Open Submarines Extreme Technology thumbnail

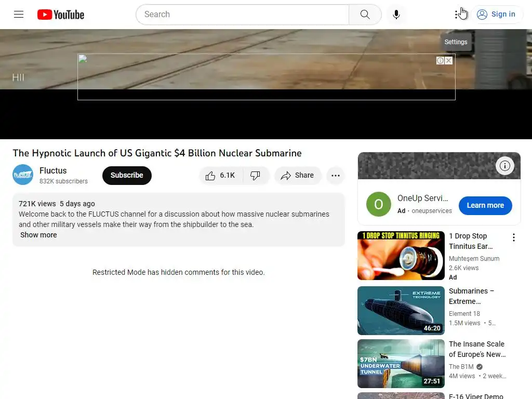click(x=401, y=311)
